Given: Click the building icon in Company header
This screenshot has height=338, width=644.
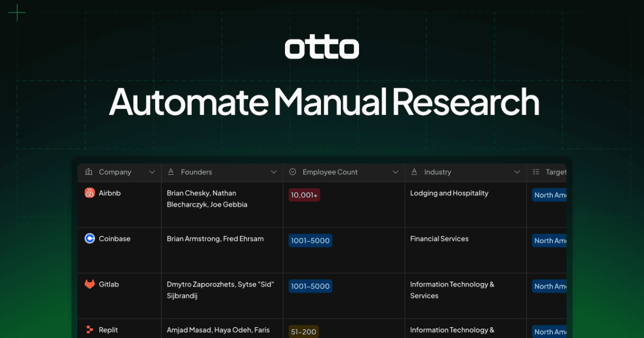Looking at the screenshot, I should click(x=89, y=172).
